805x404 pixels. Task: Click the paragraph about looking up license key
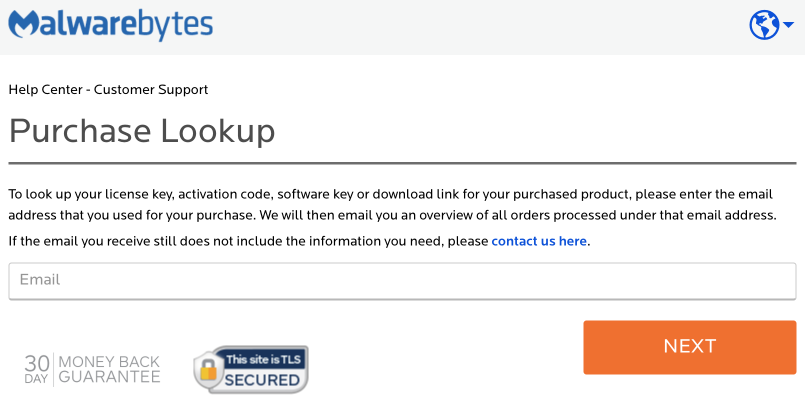coord(393,204)
